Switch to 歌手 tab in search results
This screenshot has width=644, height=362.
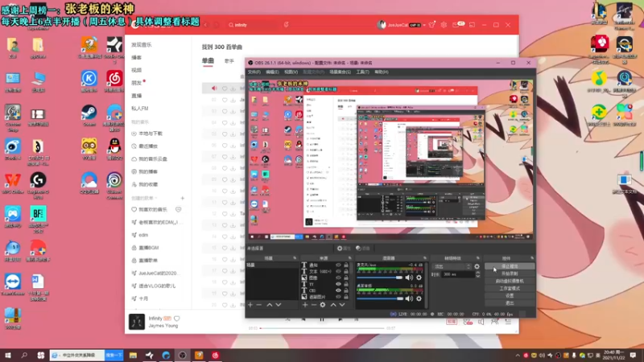point(229,61)
